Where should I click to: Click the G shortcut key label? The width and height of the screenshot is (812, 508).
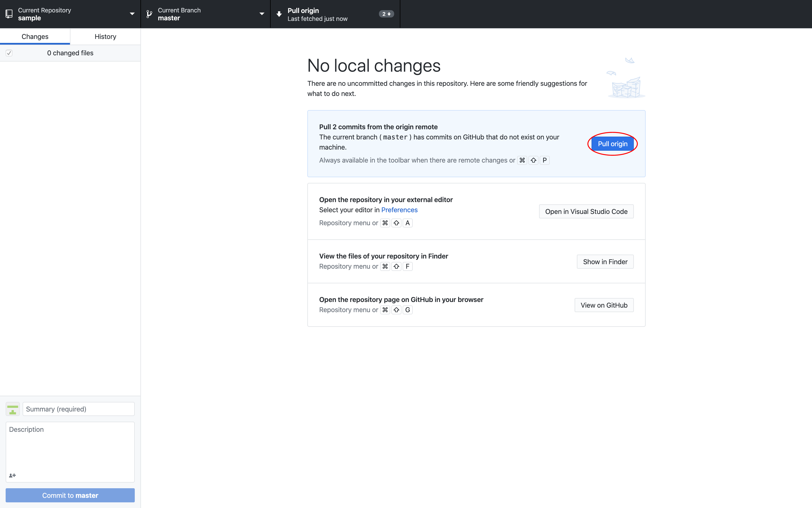408,310
